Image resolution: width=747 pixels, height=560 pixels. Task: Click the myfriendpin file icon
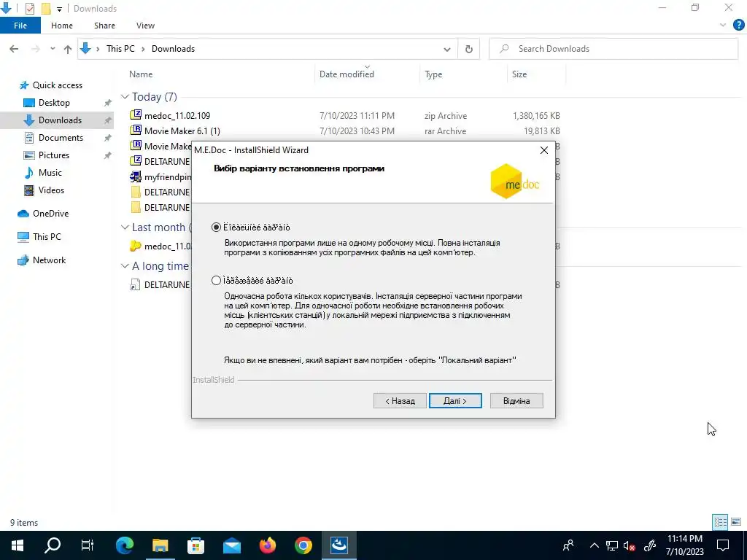click(x=136, y=176)
